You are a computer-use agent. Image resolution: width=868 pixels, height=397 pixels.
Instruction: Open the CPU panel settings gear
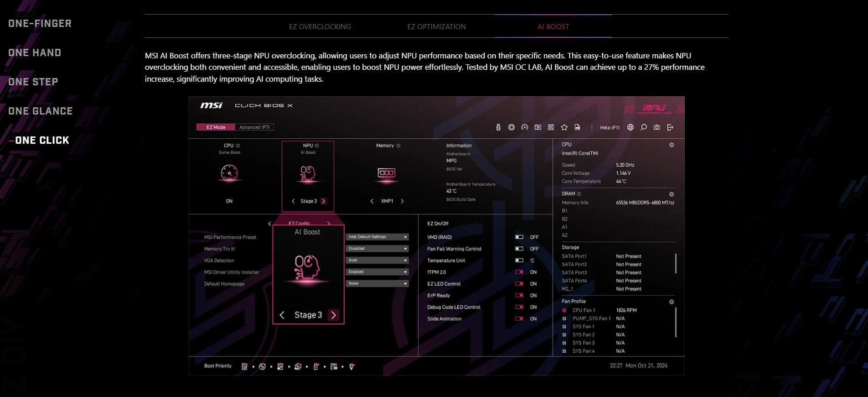[671, 145]
